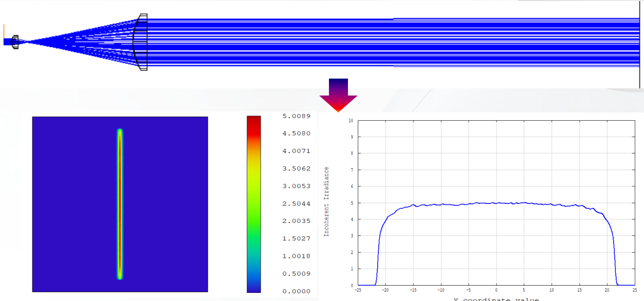Click the collimated blue ray bundle
The image size is (644, 301).
coord(391,42)
